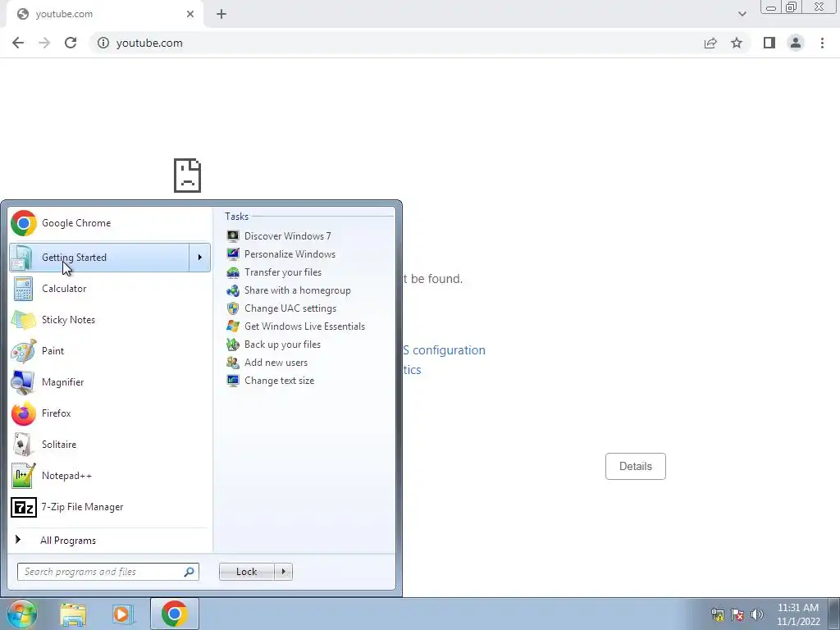Open Google Chrome from Start menu
Image resolution: width=840 pixels, height=630 pixels.
110,223
